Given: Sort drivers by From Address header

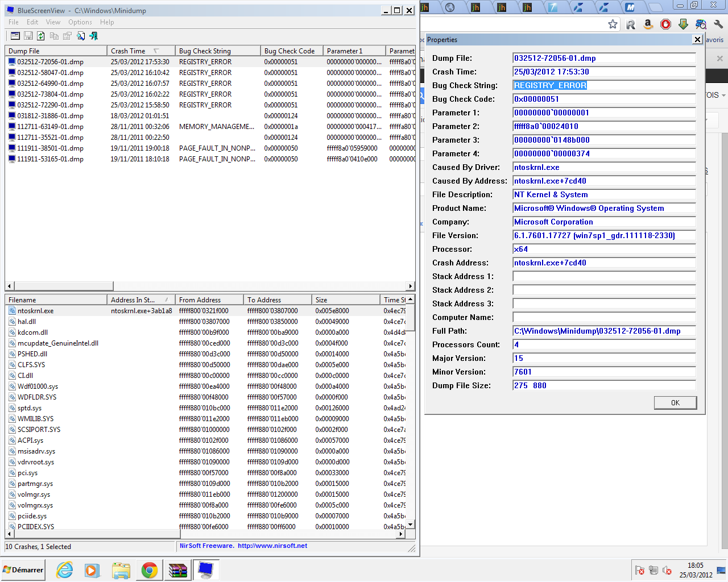Looking at the screenshot, I should click(209, 300).
